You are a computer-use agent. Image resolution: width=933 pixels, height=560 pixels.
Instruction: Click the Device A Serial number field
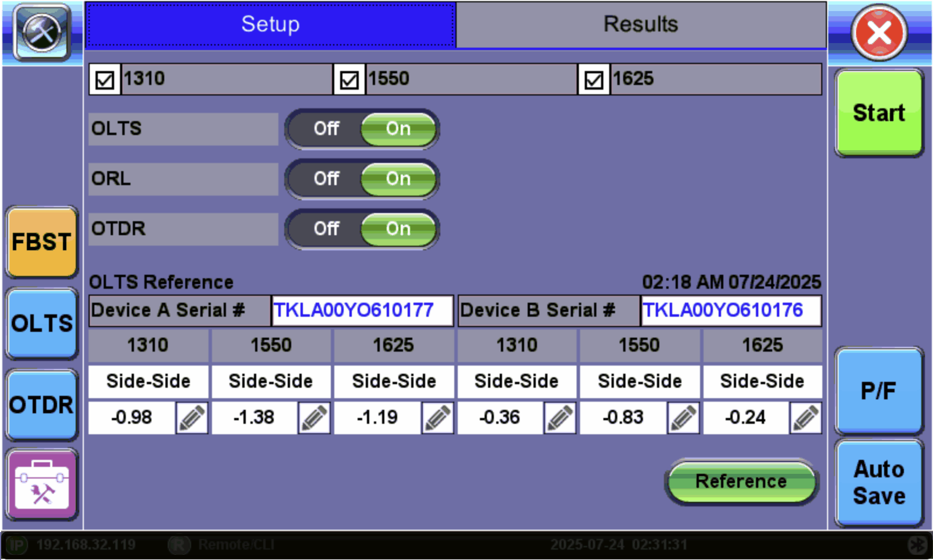(x=362, y=310)
